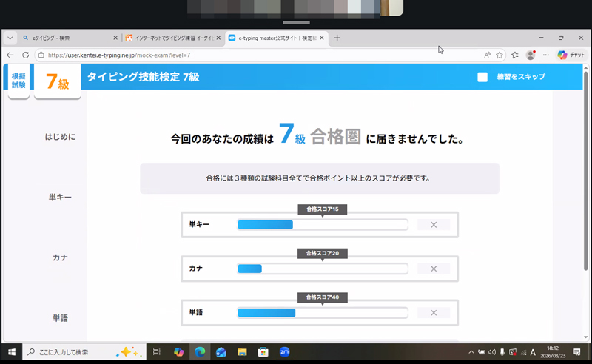592x364 pixels.
Task: Switch to the eタイピング - 検索 tab
Action: [67, 38]
